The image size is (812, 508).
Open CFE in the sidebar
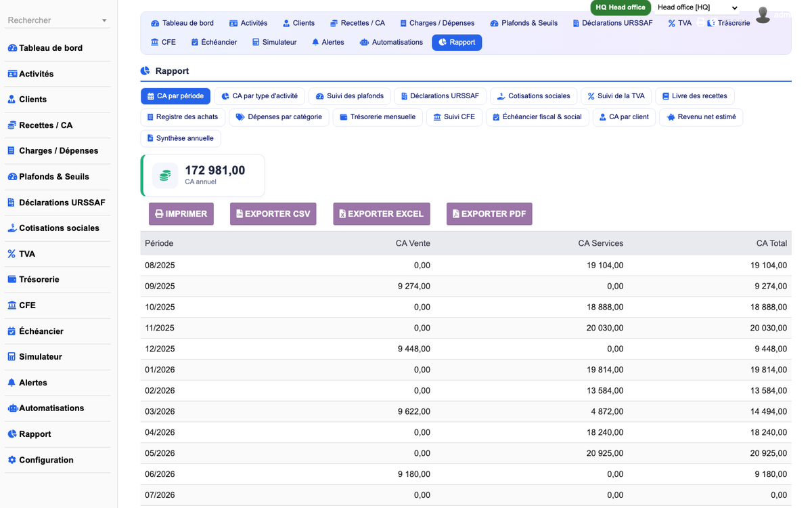(x=21, y=305)
